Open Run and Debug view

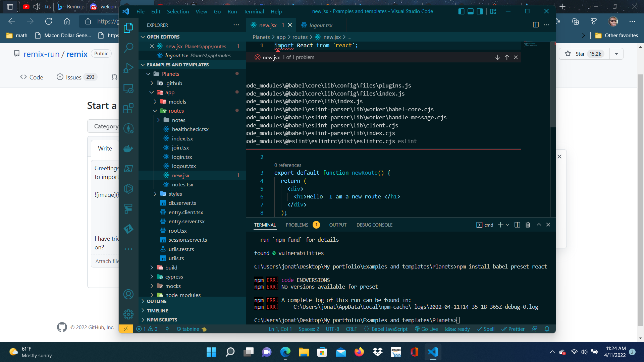[x=128, y=68]
